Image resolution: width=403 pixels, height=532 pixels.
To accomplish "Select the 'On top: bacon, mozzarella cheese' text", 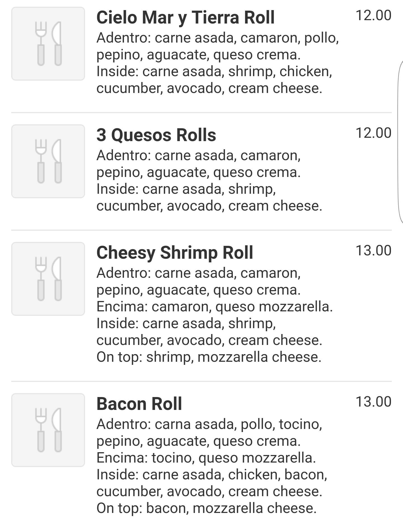I will pyautogui.click(x=206, y=508).
